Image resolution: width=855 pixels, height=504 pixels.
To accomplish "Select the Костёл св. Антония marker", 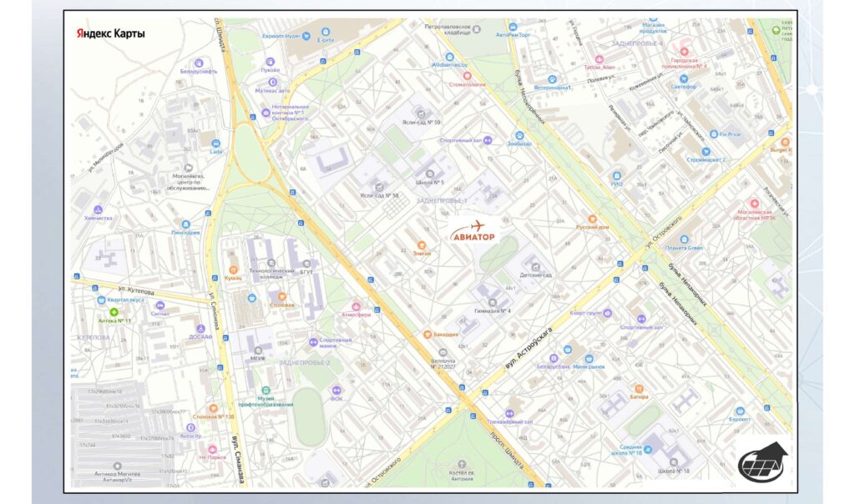I will point(461,464).
